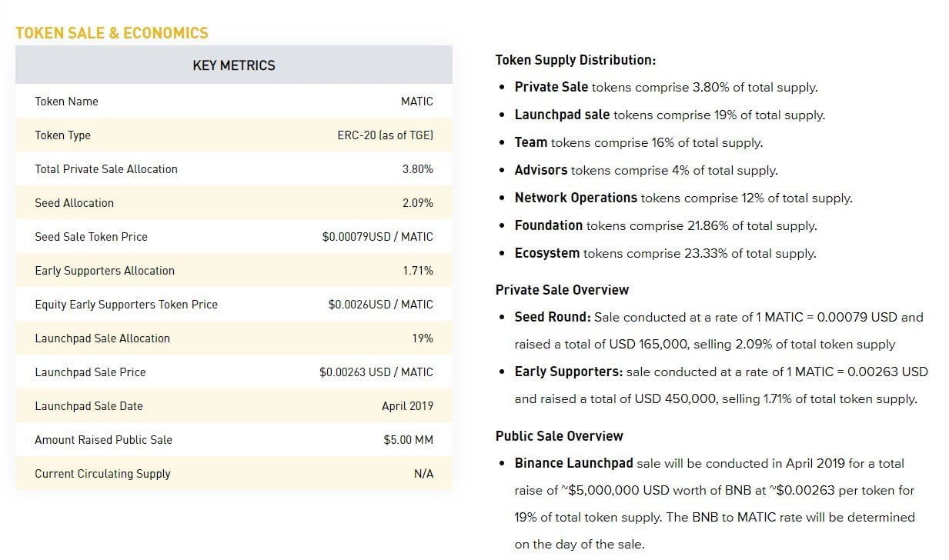Click the TOKEN SALE & ECONOMICS heading
This screenshot has height=560, width=949.
click(112, 33)
